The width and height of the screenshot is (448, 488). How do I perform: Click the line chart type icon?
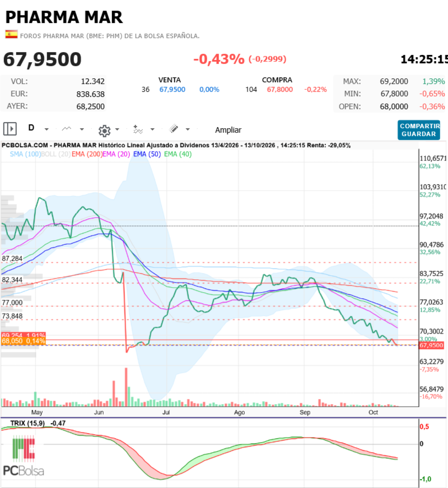(66, 129)
